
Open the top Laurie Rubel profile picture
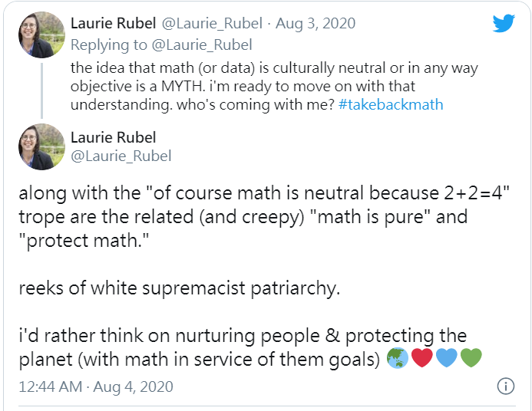coord(41,35)
